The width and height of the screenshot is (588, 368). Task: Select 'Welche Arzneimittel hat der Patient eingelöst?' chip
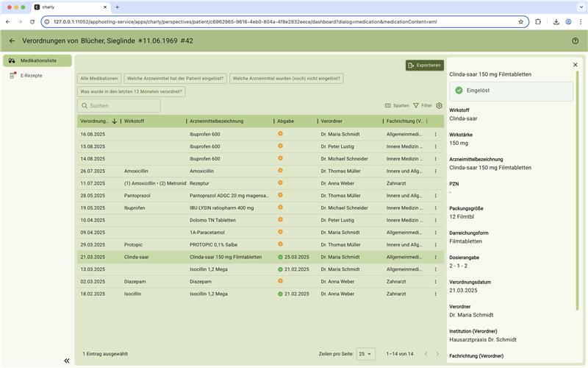point(175,79)
